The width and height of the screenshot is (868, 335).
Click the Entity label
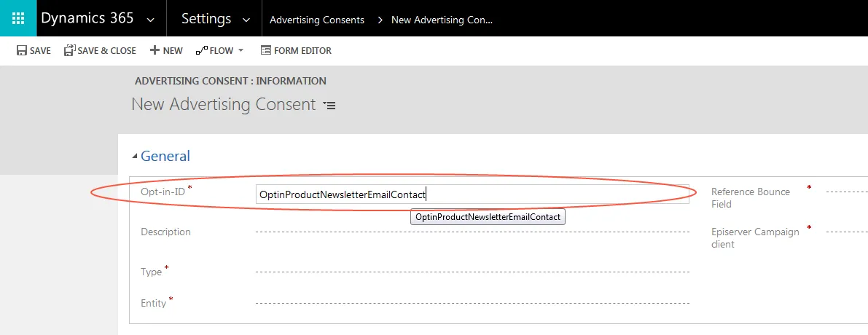(x=153, y=303)
